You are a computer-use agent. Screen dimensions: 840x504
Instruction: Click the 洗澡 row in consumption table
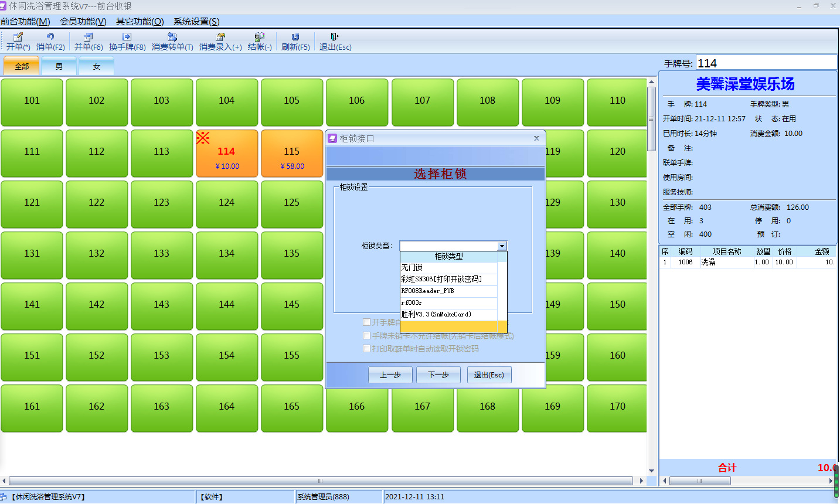click(748, 263)
